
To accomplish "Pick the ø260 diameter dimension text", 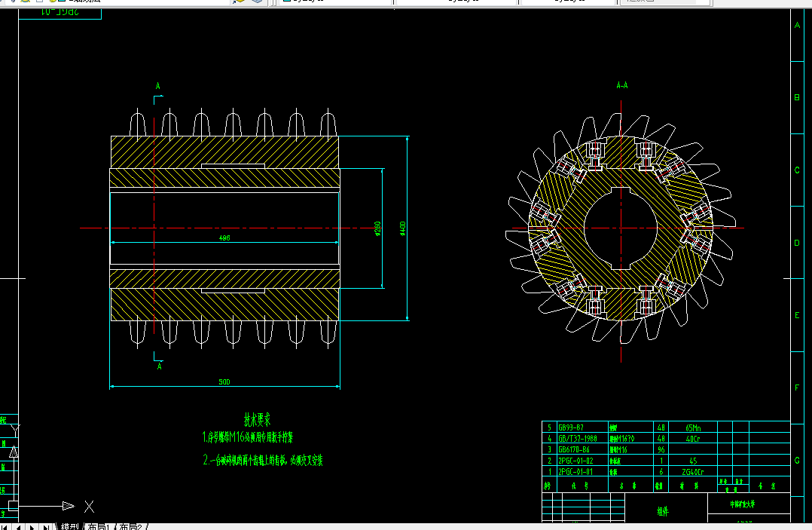I will pyautogui.click(x=377, y=228).
